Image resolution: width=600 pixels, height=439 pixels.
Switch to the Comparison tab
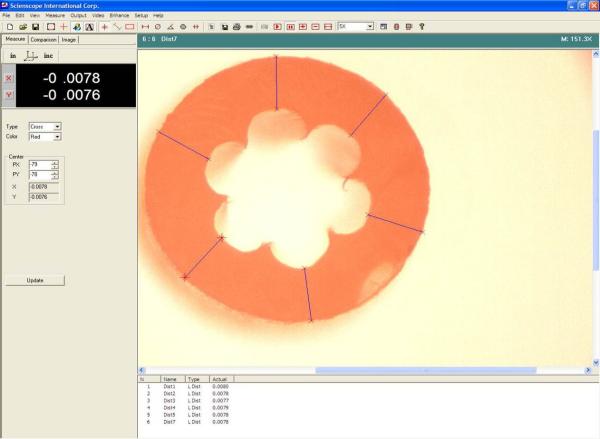click(x=43, y=40)
